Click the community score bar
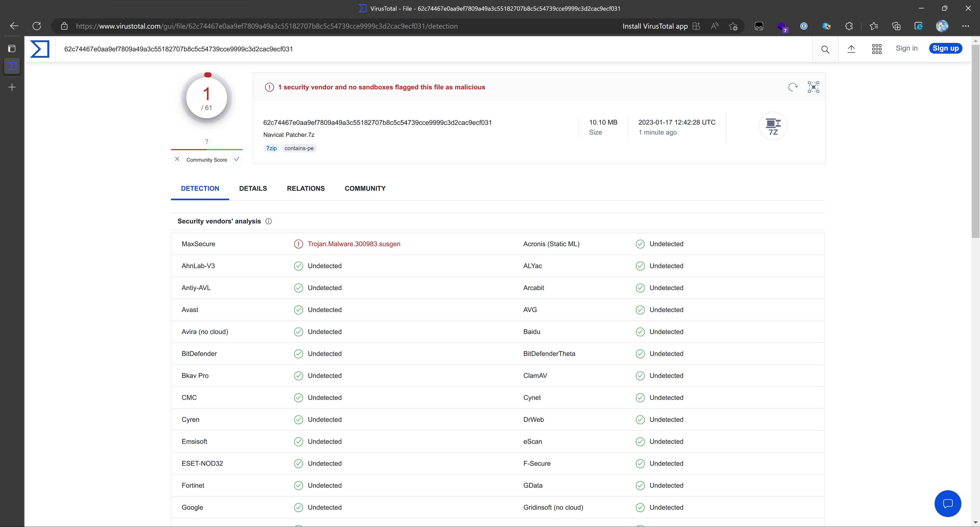 (x=206, y=150)
